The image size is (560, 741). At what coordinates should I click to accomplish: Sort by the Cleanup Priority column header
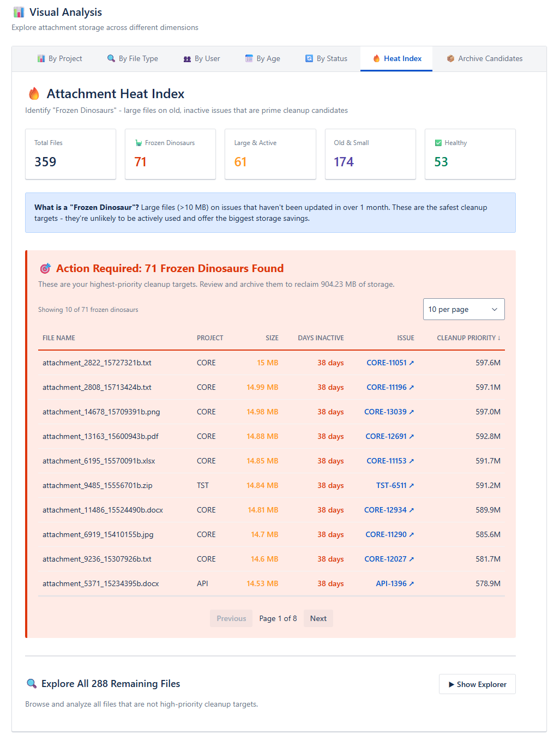coord(468,338)
